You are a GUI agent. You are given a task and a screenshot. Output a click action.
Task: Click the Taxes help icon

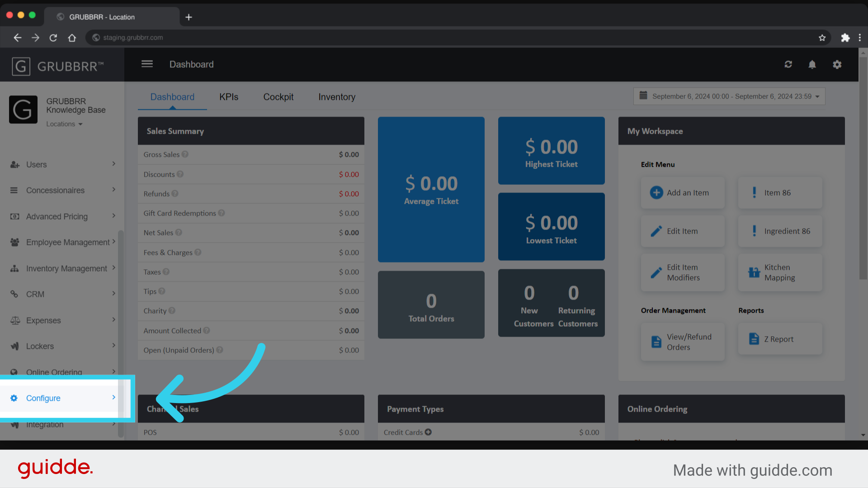166,272
